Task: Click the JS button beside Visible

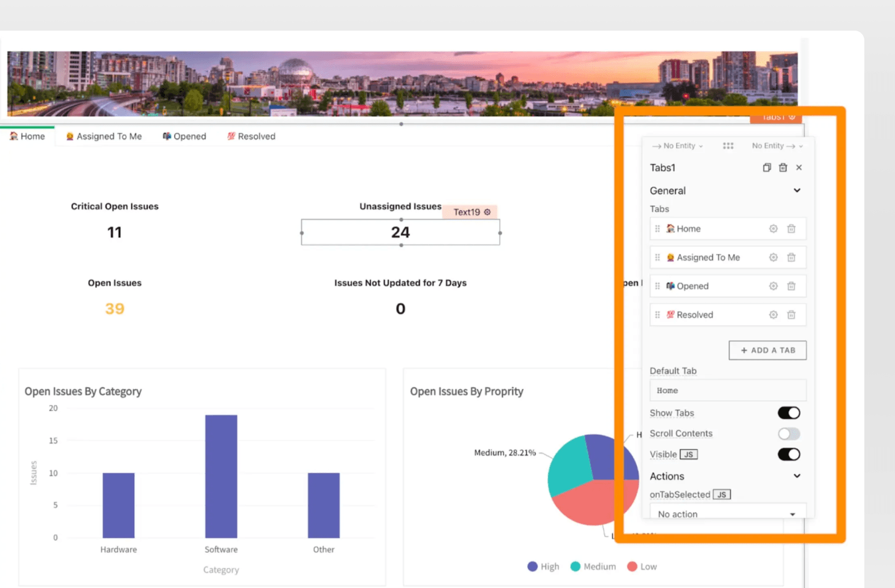Action: 688,454
